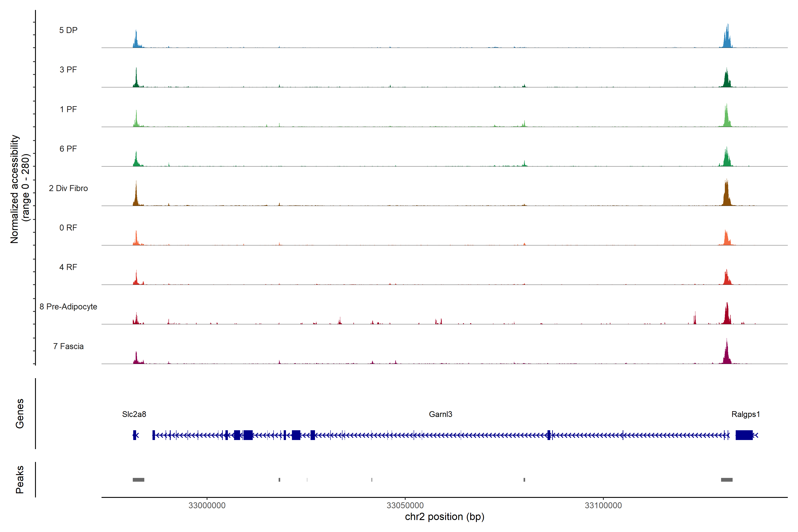Click the 33050000 axis tick label
This screenshot has height=532, width=798.
click(405, 506)
